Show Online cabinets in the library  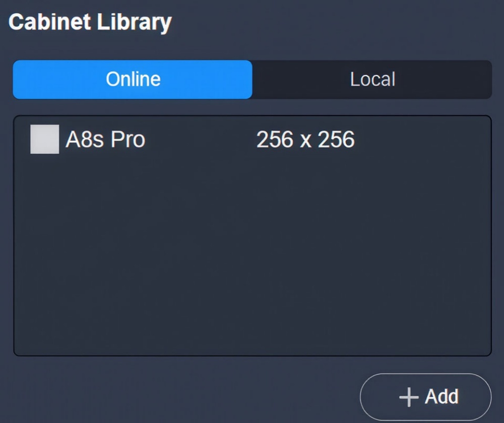(133, 80)
